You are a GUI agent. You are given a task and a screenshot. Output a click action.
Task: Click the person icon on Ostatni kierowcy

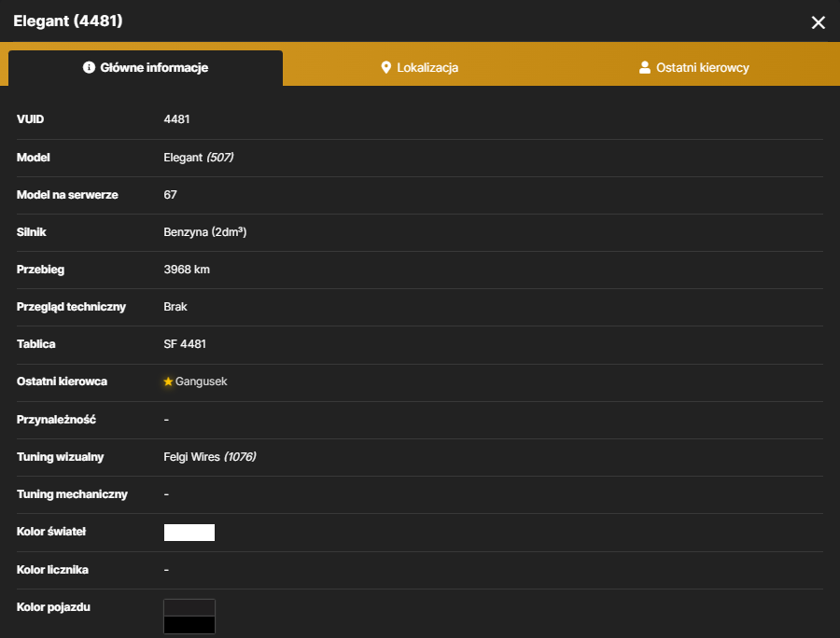(x=644, y=67)
